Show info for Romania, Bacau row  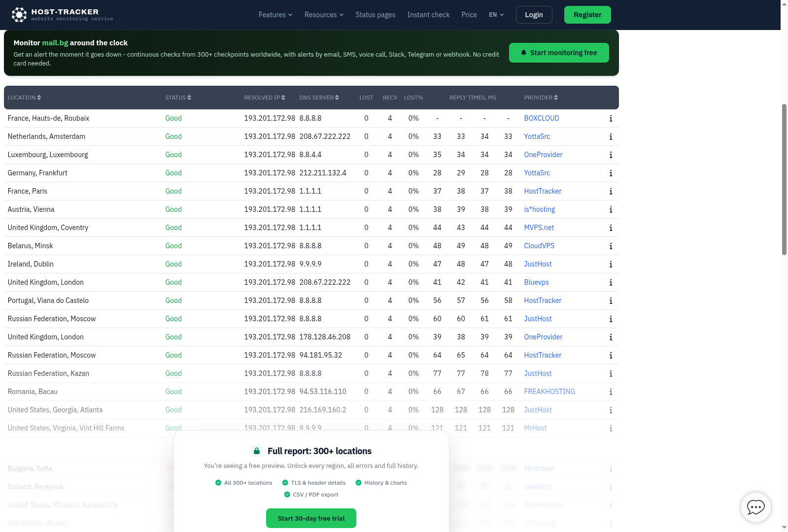tap(611, 392)
